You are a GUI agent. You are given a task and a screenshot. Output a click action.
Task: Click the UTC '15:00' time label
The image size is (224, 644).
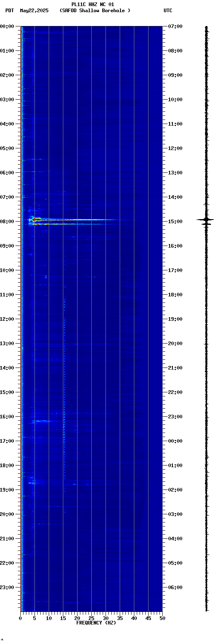point(175,222)
